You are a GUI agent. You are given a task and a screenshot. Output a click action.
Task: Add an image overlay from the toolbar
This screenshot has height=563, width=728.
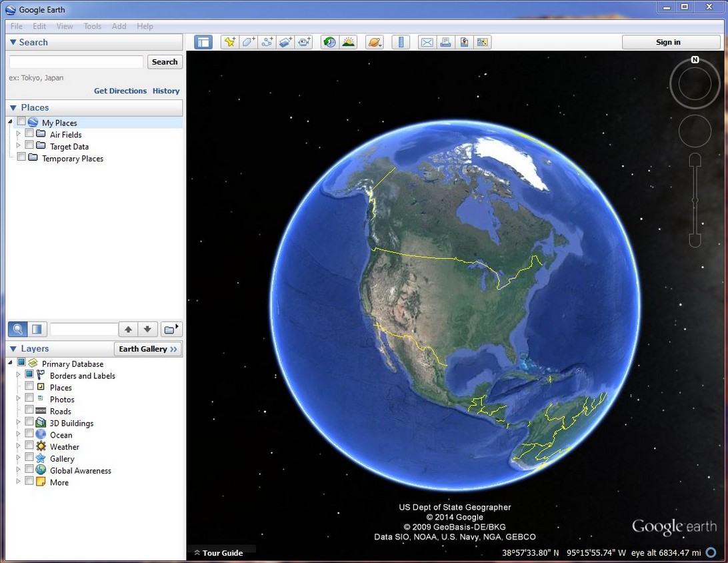click(x=285, y=42)
